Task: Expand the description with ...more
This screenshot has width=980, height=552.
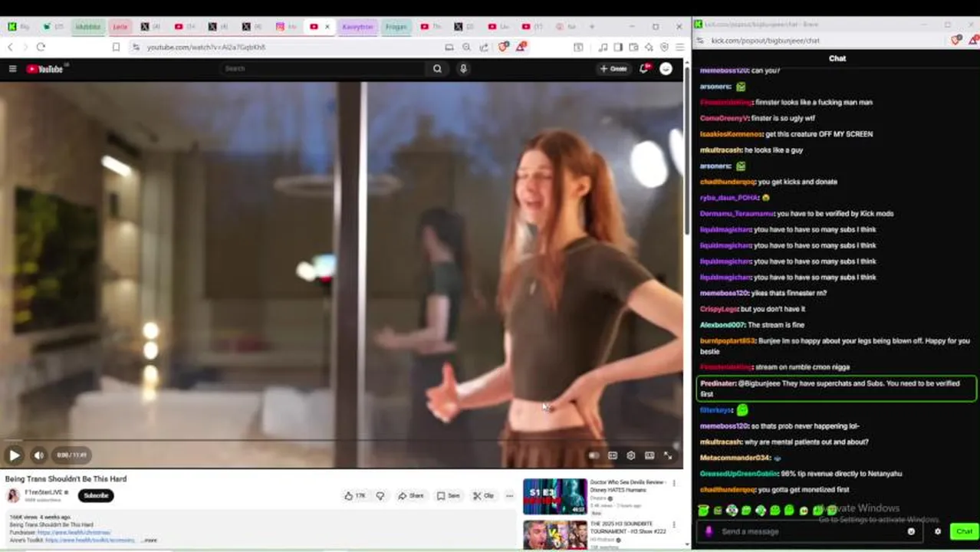Action: (149, 540)
